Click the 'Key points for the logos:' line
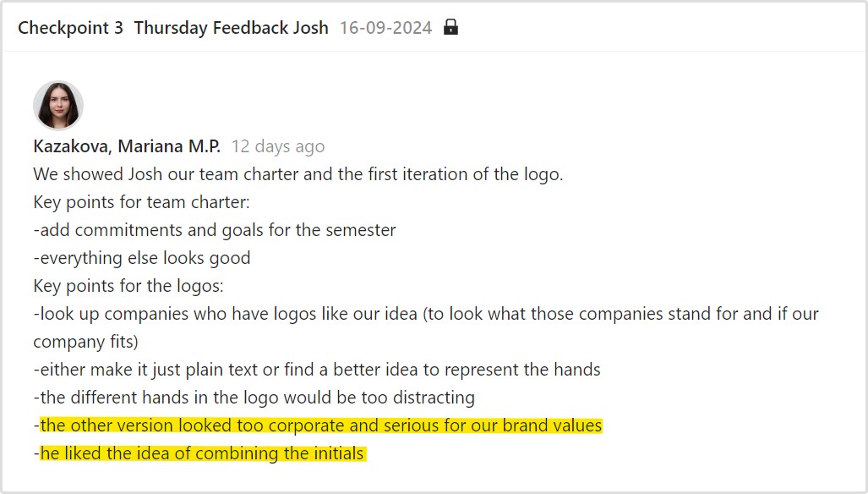 (x=128, y=286)
